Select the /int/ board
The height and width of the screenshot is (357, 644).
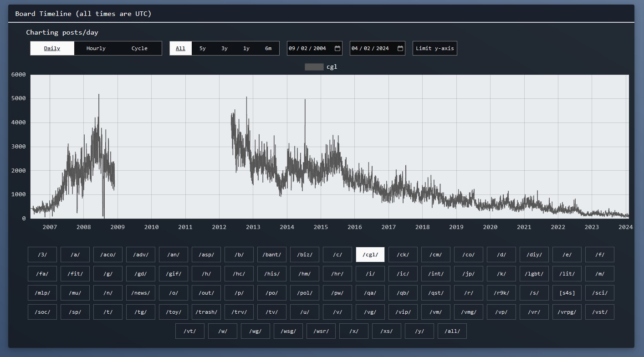coord(436,274)
